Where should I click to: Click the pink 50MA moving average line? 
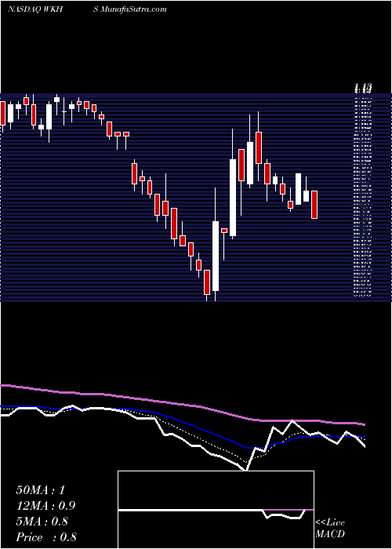pos(182,405)
